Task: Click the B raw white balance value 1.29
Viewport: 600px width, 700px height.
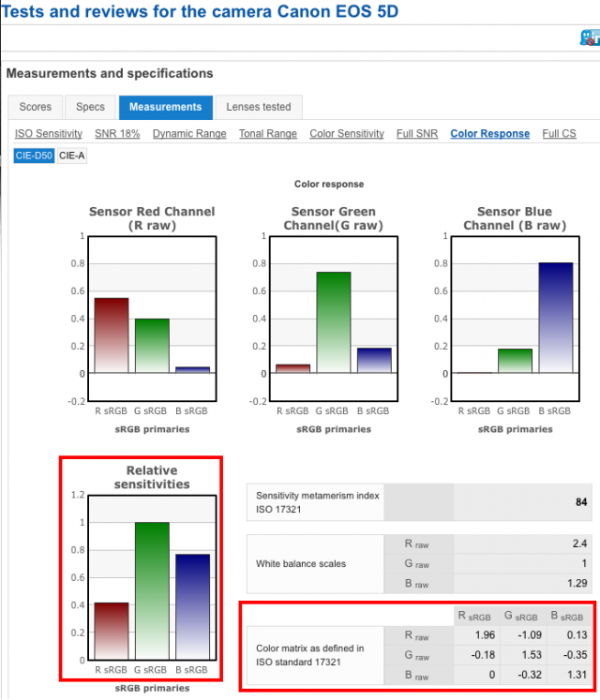Action: coord(577,583)
